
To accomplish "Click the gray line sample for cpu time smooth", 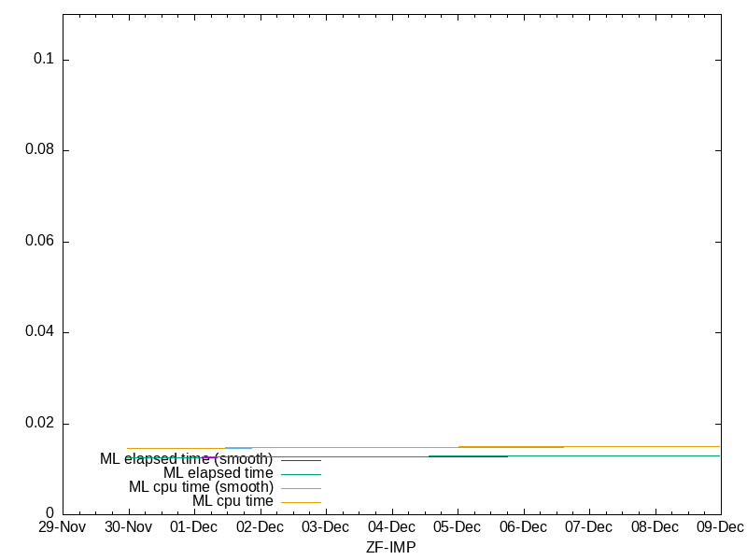I will pyautogui.click(x=301, y=488).
